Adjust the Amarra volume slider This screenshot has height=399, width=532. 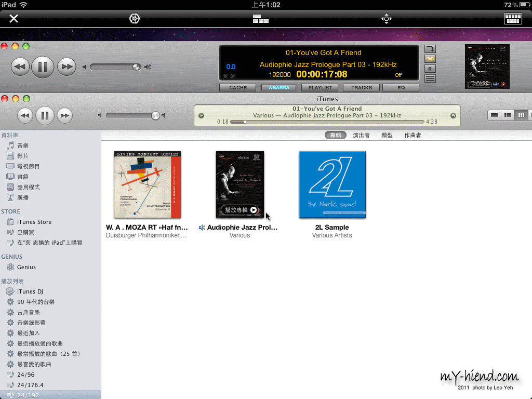coord(115,67)
